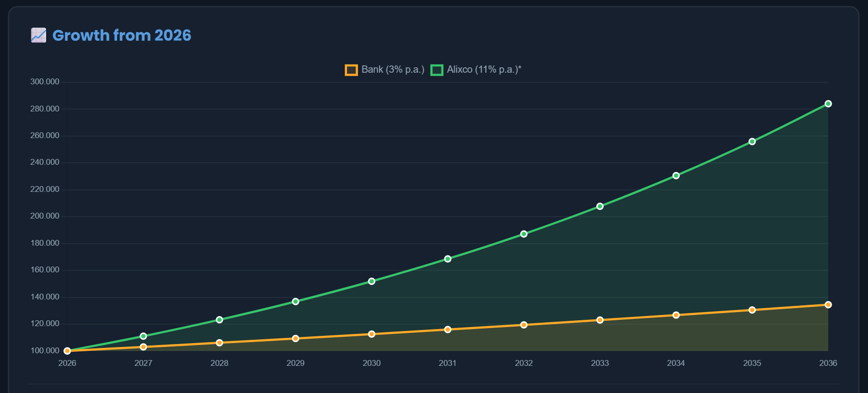Click the 2035 x-axis year label

[x=752, y=363]
